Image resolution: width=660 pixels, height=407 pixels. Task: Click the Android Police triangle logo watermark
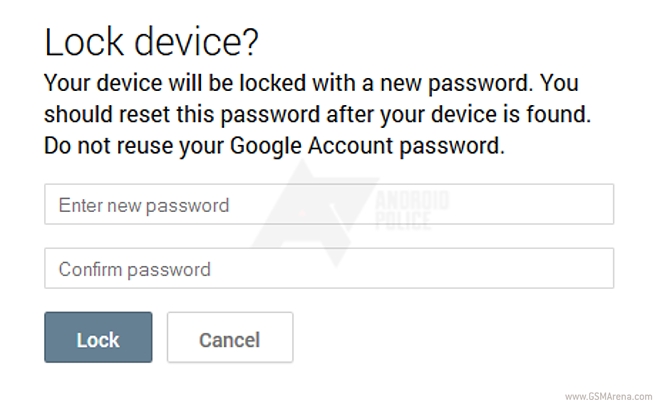pyautogui.click(x=305, y=215)
